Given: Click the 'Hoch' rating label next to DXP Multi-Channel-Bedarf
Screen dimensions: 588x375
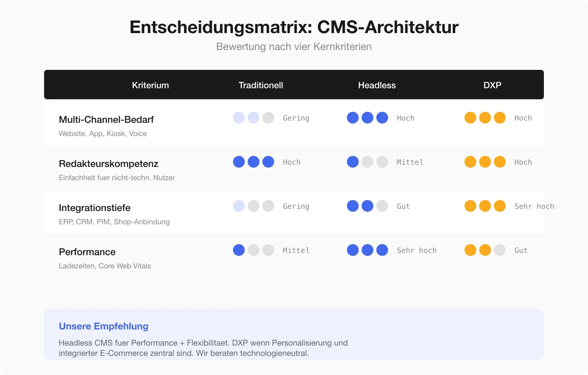Looking at the screenshot, I should (523, 118).
